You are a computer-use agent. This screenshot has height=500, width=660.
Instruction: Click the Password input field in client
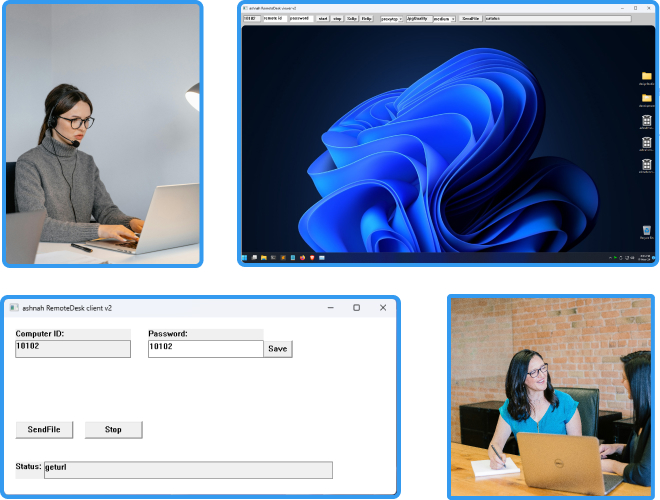click(x=205, y=348)
